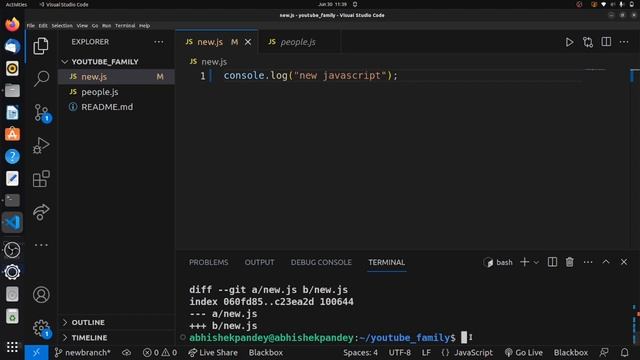Switch to the people.js editor tab
Image resolution: width=640 pixels, height=360 pixels.
pos(298,42)
